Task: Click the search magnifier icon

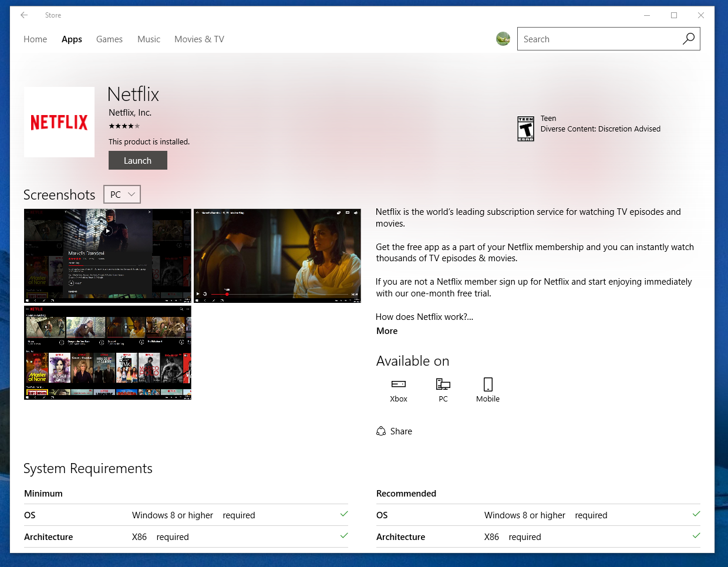Action: (x=688, y=39)
